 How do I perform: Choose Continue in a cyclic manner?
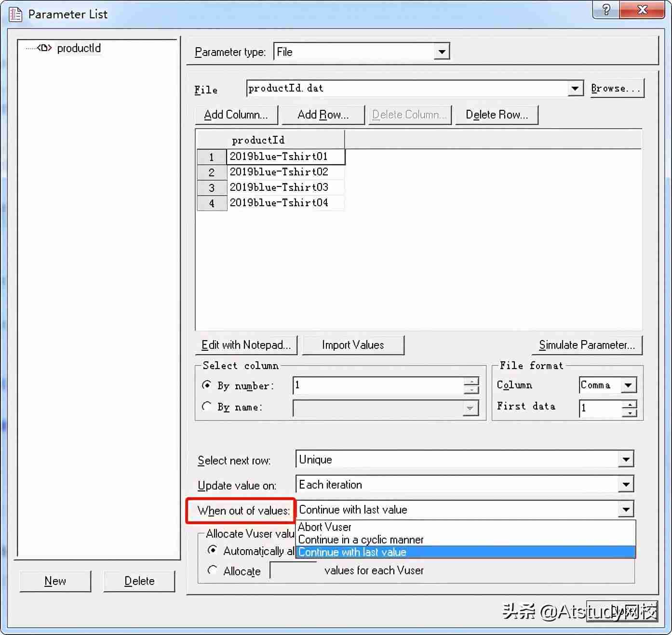pyautogui.click(x=466, y=540)
